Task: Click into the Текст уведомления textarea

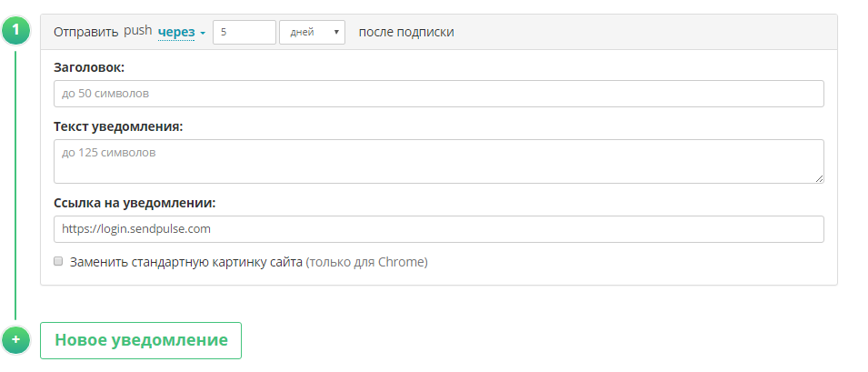Action: pyautogui.click(x=438, y=161)
